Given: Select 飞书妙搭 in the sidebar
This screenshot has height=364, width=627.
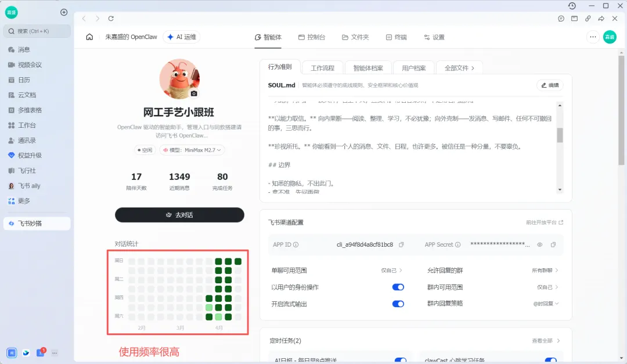Looking at the screenshot, I should pyautogui.click(x=37, y=223).
